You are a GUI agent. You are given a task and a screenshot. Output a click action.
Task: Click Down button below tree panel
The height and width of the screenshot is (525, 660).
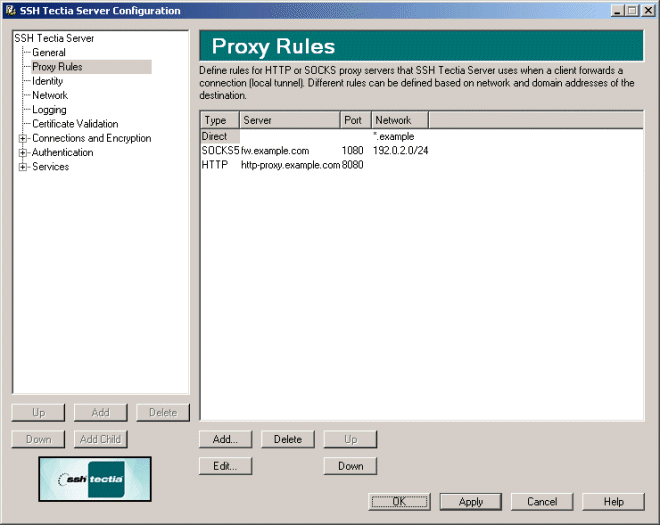[38, 440]
